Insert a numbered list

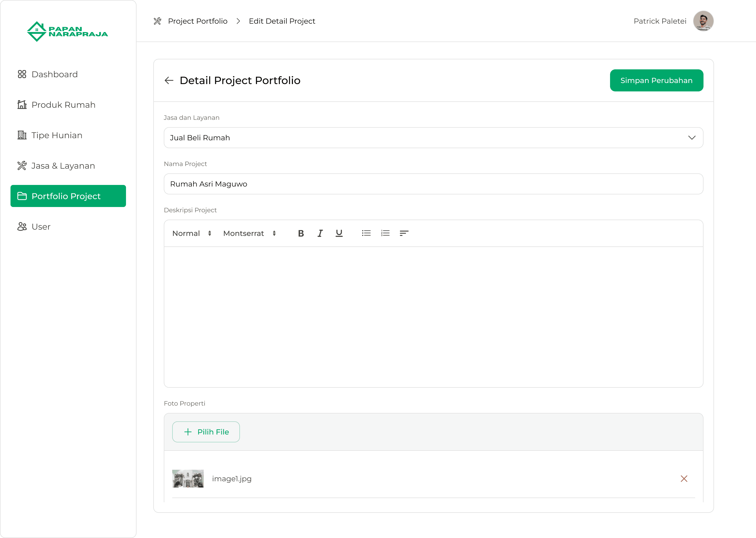coord(385,233)
